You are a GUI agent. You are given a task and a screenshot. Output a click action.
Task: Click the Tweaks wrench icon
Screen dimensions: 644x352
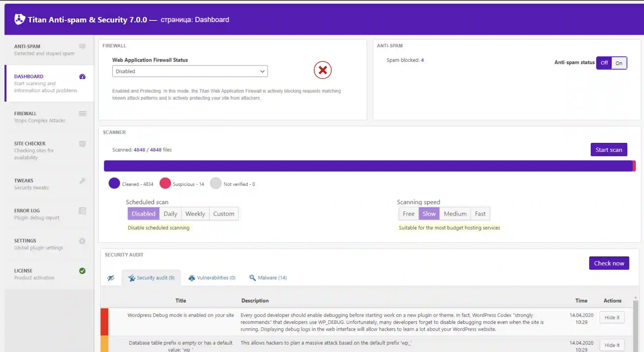pos(82,181)
